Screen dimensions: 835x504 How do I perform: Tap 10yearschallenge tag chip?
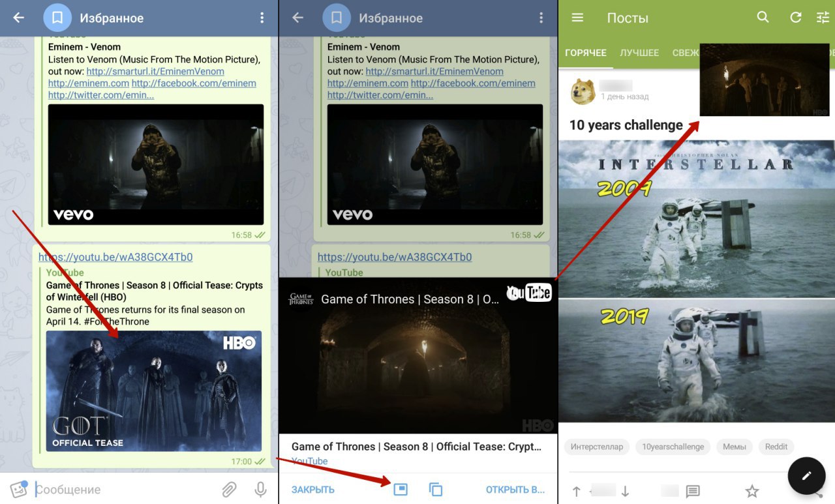point(673,447)
